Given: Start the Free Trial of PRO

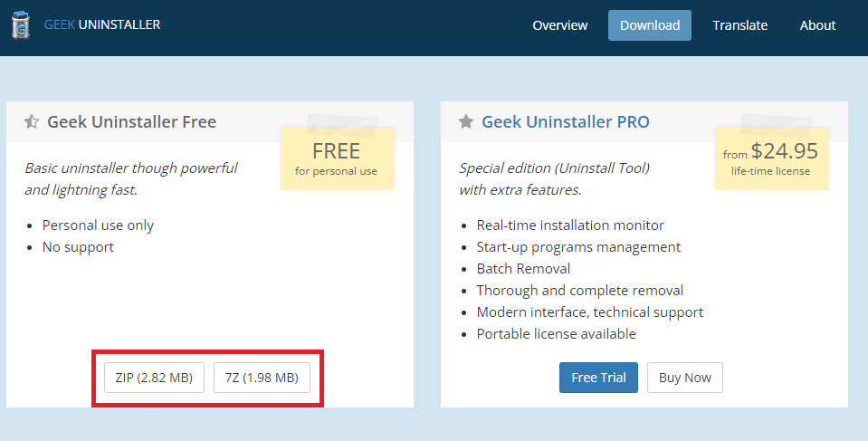Looking at the screenshot, I should (x=598, y=378).
